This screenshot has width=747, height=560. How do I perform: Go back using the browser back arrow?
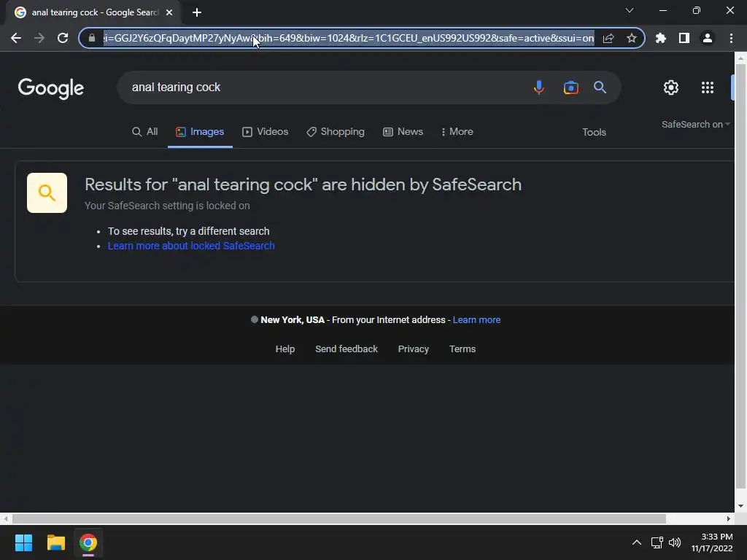[16, 38]
